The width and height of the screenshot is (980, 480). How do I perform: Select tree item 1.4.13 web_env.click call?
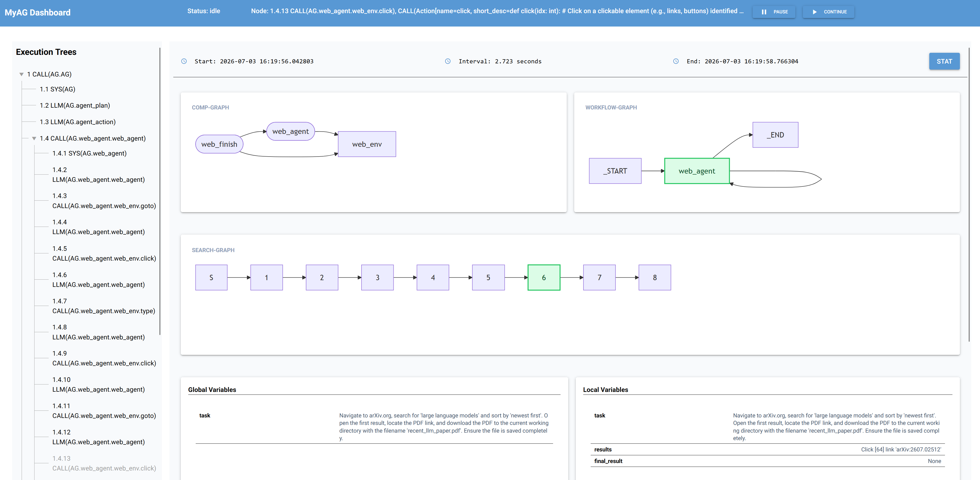click(104, 464)
